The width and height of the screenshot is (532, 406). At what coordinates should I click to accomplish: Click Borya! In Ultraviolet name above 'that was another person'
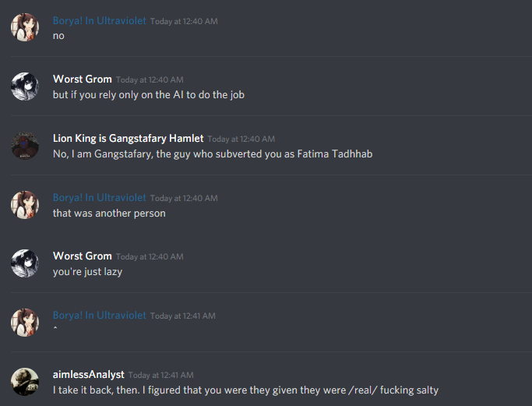click(x=100, y=198)
